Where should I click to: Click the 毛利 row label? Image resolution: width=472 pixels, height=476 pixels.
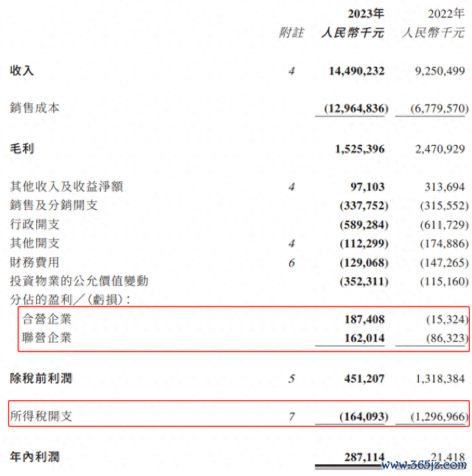22,149
